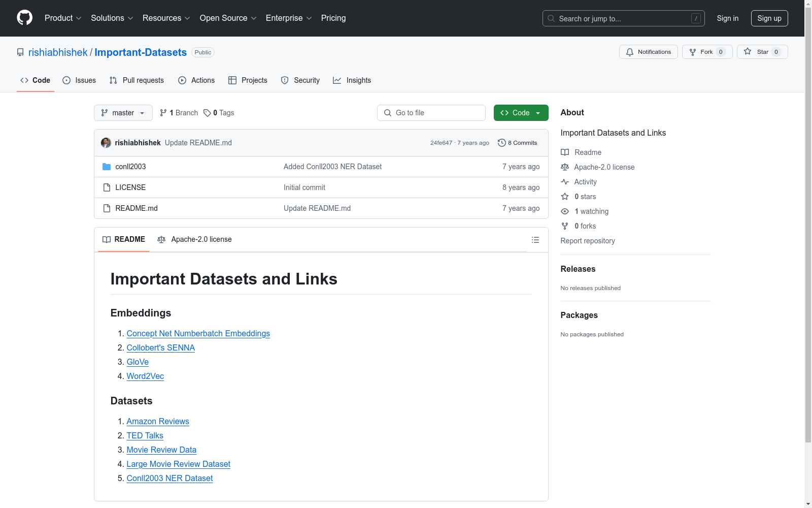
Task: Open the Large Movie Review Dataset link
Action: tap(179, 464)
